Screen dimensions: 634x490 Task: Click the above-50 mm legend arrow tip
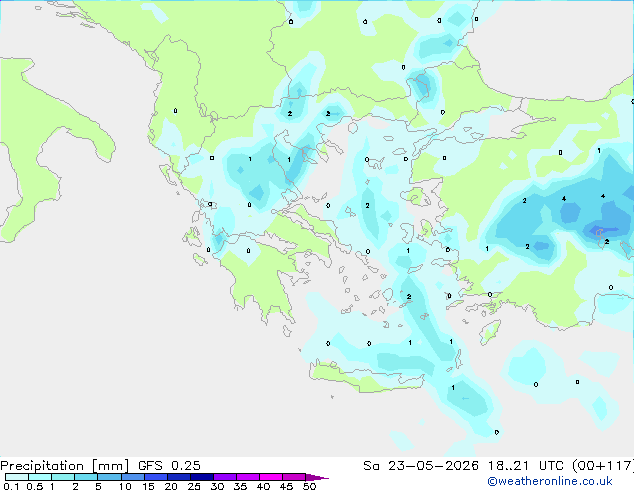tap(317, 478)
